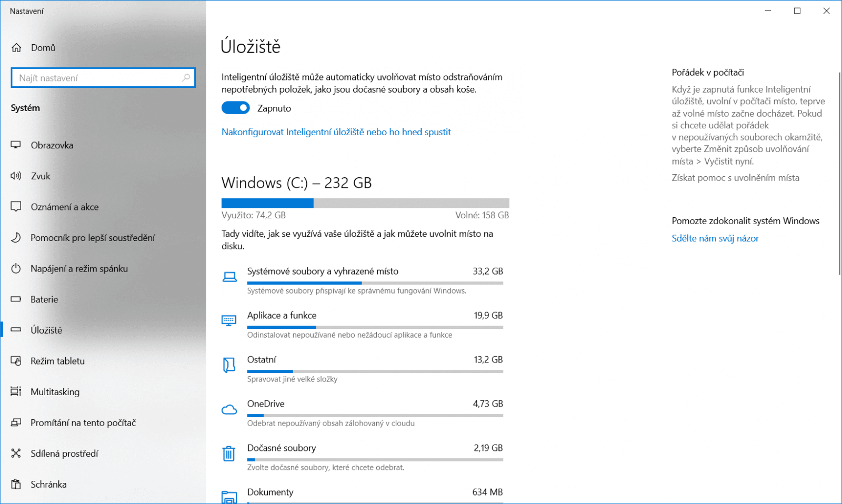Click the Sdílená prostředí icon
Screen dimensions: 842x504
point(16,453)
